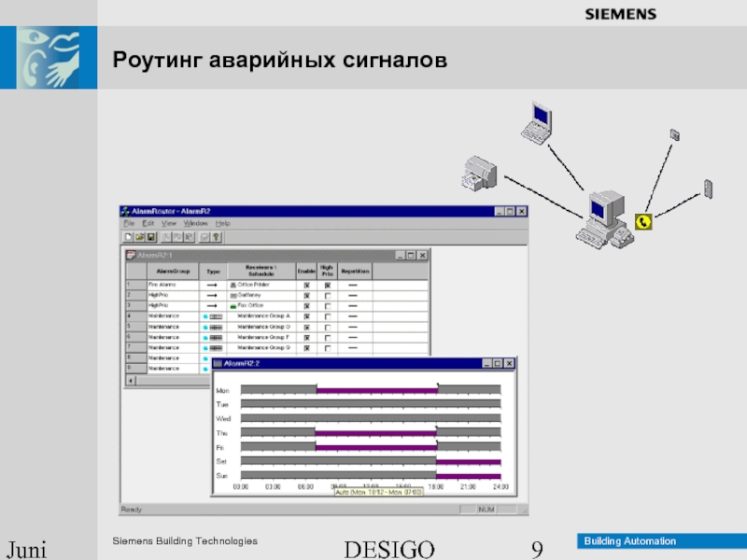Click the Open file toolbar icon
Viewport: 747px width, 560px height.
pos(139,237)
